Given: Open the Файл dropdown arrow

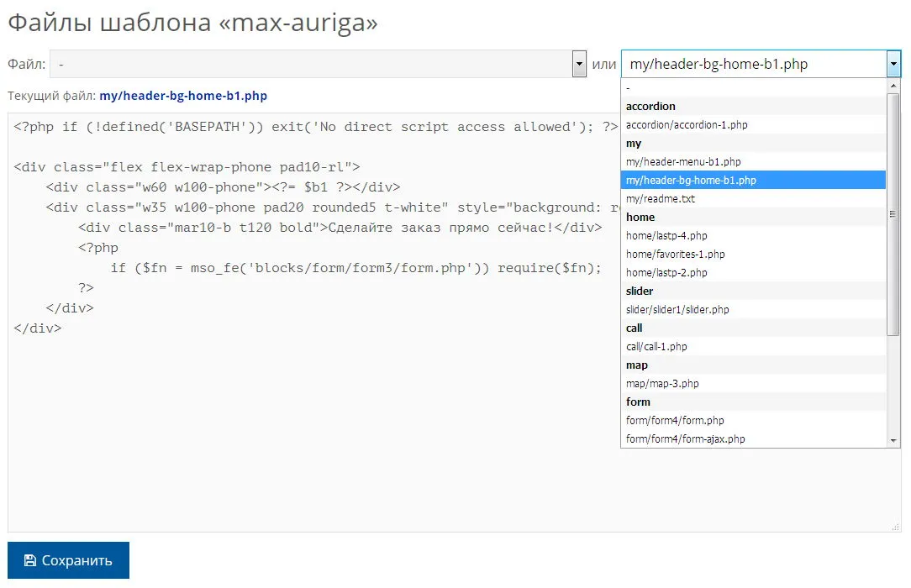Looking at the screenshot, I should click(579, 64).
